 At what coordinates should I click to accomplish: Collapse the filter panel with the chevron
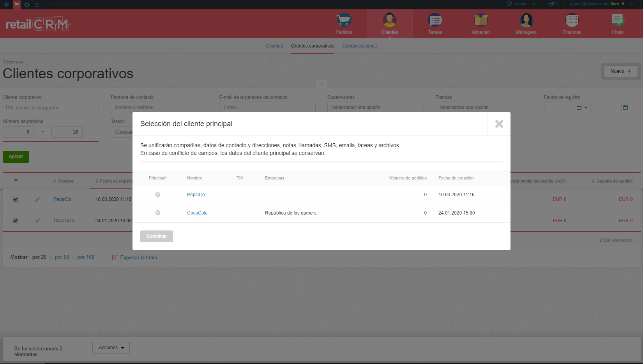coord(321,84)
